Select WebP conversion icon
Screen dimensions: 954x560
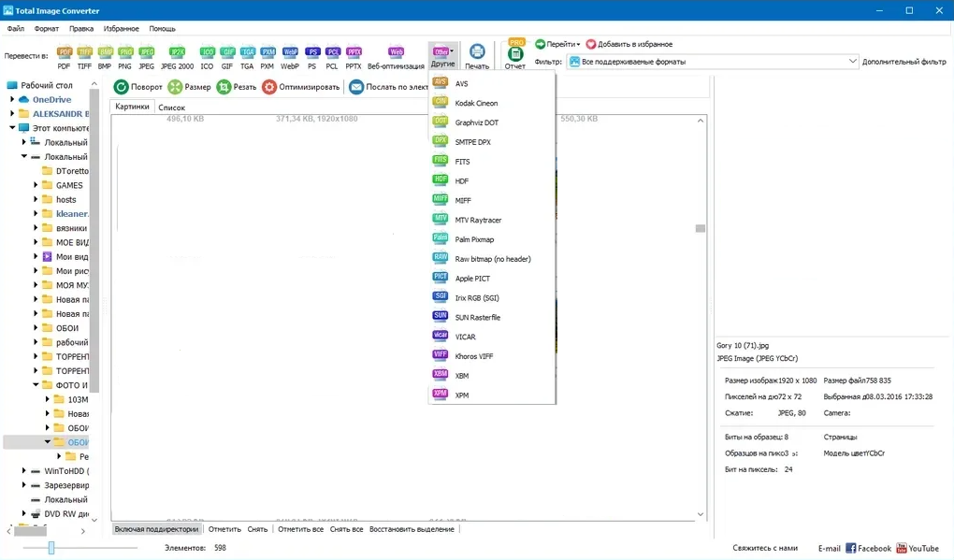(290, 57)
